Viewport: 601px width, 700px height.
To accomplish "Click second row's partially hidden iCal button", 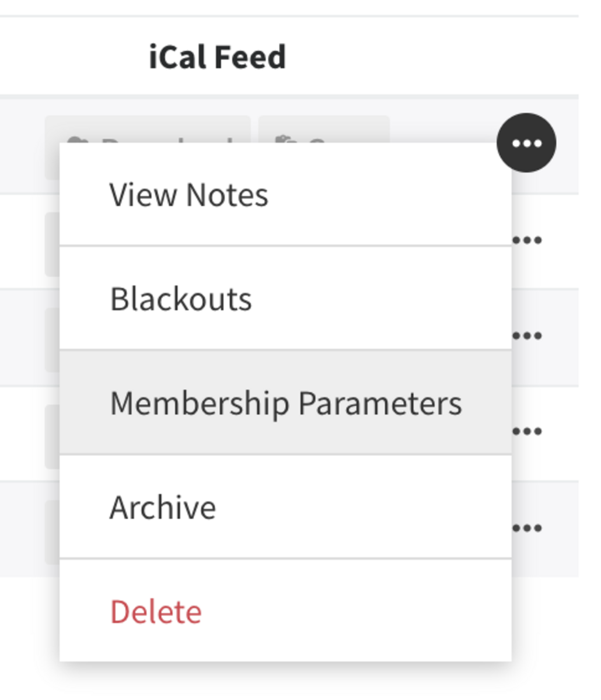I will pyautogui.click(x=53, y=244).
